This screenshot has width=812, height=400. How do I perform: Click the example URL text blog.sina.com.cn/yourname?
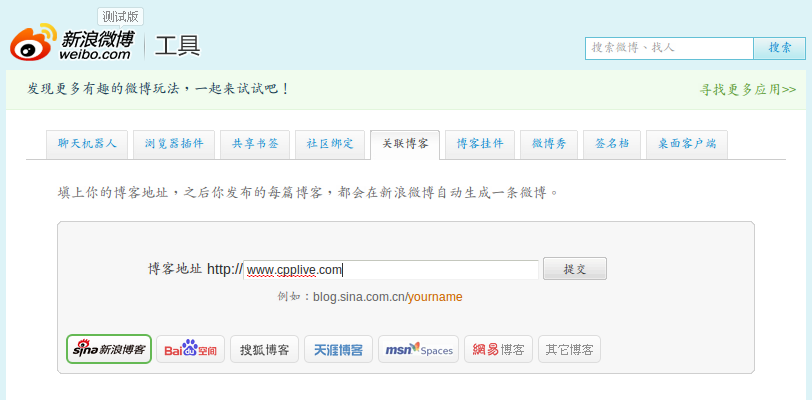pyautogui.click(x=387, y=297)
